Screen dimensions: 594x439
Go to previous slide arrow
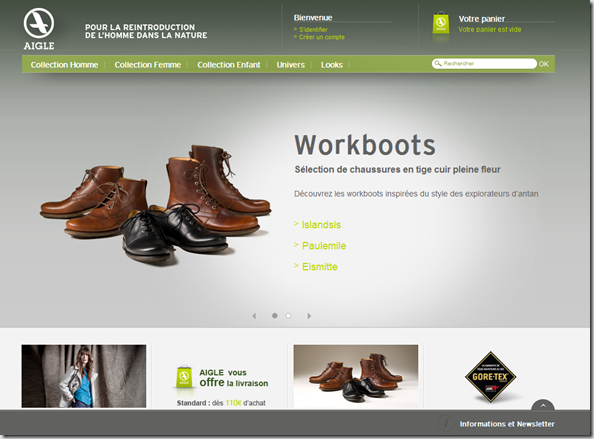[254, 316]
